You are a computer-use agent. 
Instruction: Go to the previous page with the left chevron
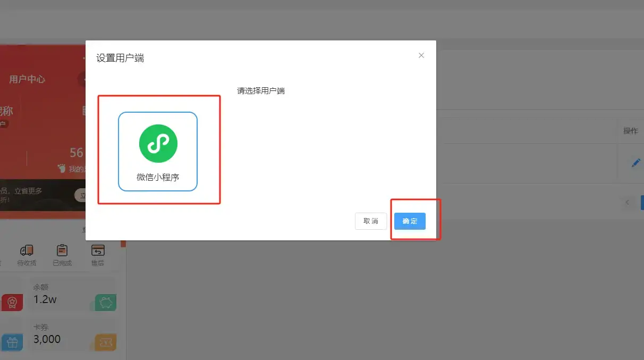[628, 203]
